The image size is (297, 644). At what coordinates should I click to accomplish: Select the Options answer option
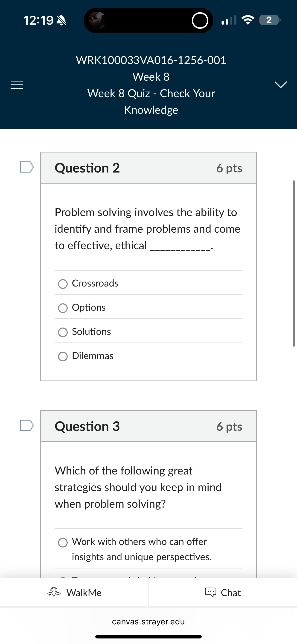click(x=63, y=308)
